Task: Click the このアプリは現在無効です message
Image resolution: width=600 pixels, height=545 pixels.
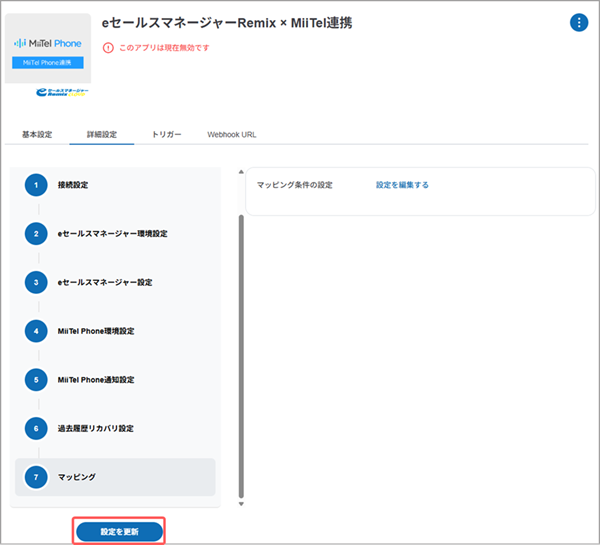Action: [165, 48]
